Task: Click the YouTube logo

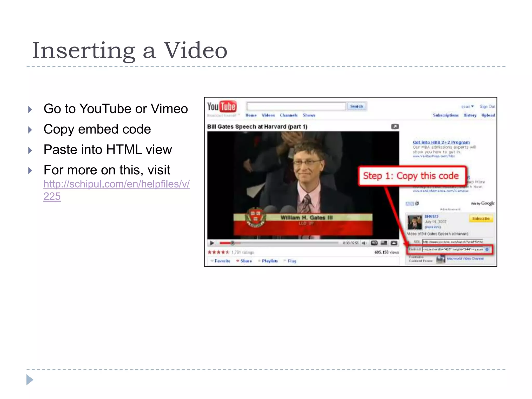Action: 222,107
